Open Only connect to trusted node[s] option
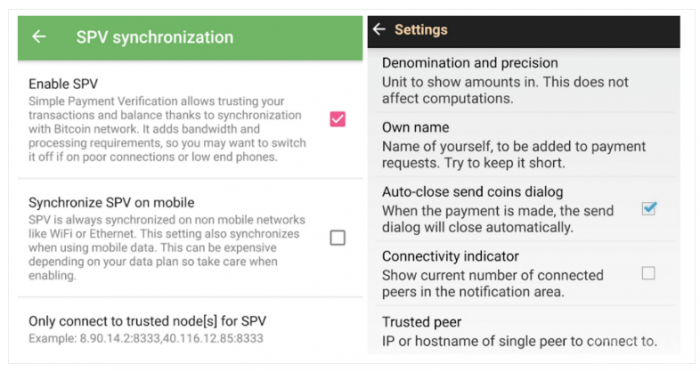The height and width of the screenshot is (372, 700). point(190,329)
